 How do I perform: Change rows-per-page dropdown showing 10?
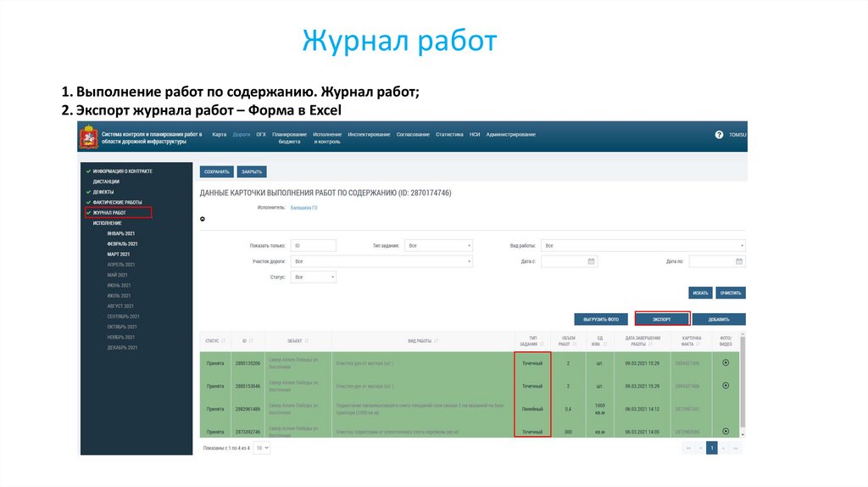261,448
